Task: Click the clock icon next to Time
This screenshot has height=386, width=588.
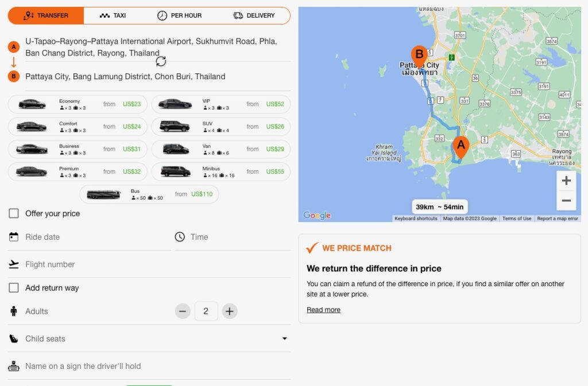Action: 179,236
